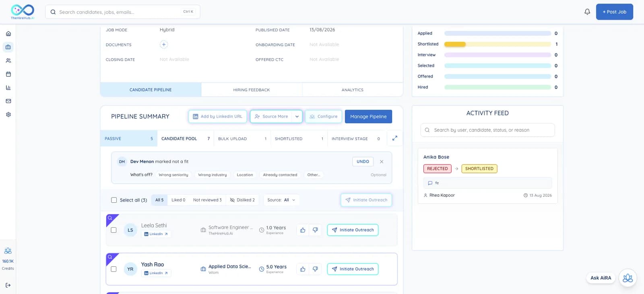
Task: Select the Candidate Pool stage tab
Action: coord(186,138)
